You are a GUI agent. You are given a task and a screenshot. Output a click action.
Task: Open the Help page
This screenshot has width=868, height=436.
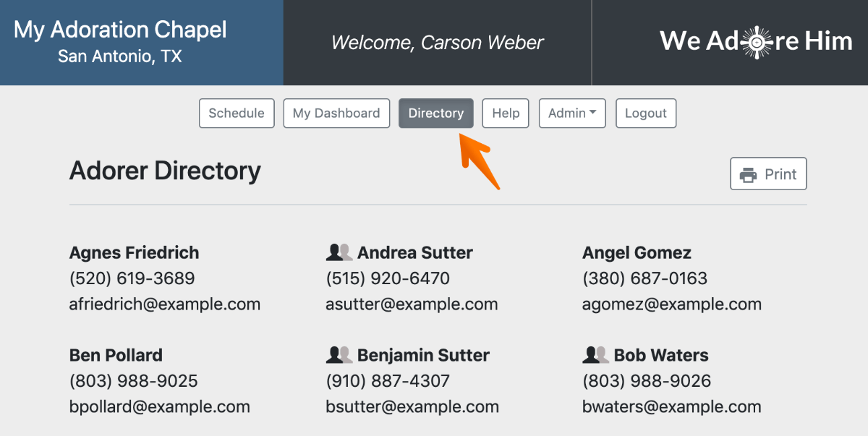[506, 114]
